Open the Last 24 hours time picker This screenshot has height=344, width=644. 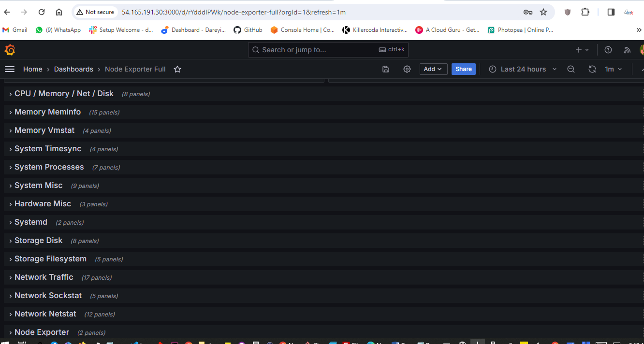[x=523, y=69]
